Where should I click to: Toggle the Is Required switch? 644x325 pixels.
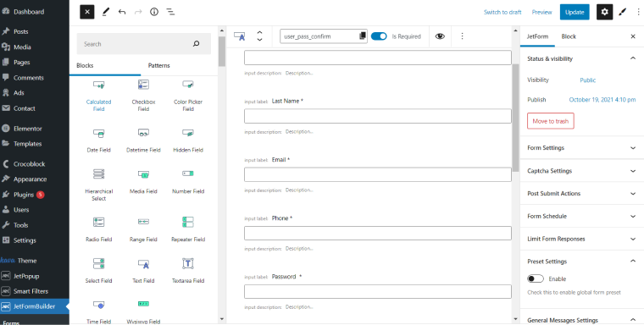pos(379,36)
